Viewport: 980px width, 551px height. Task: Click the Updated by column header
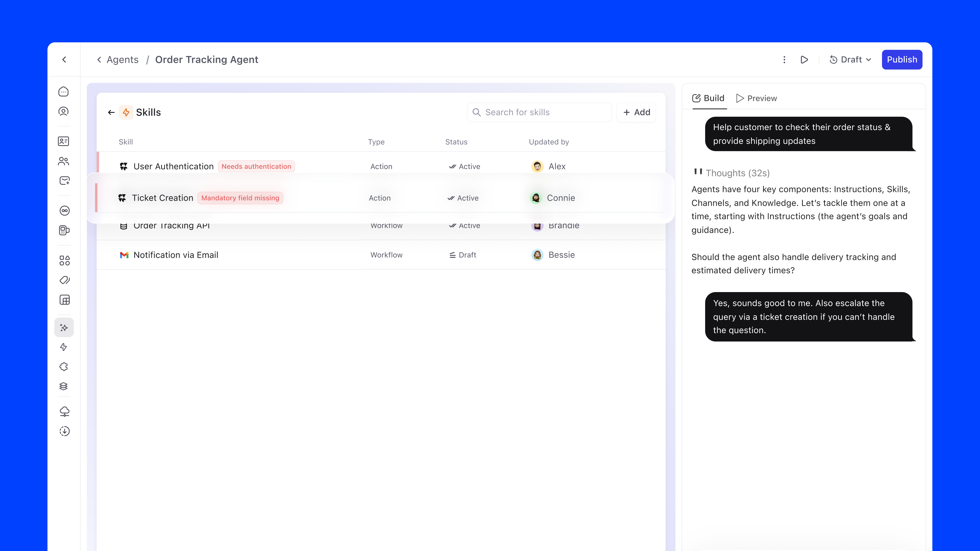549,142
